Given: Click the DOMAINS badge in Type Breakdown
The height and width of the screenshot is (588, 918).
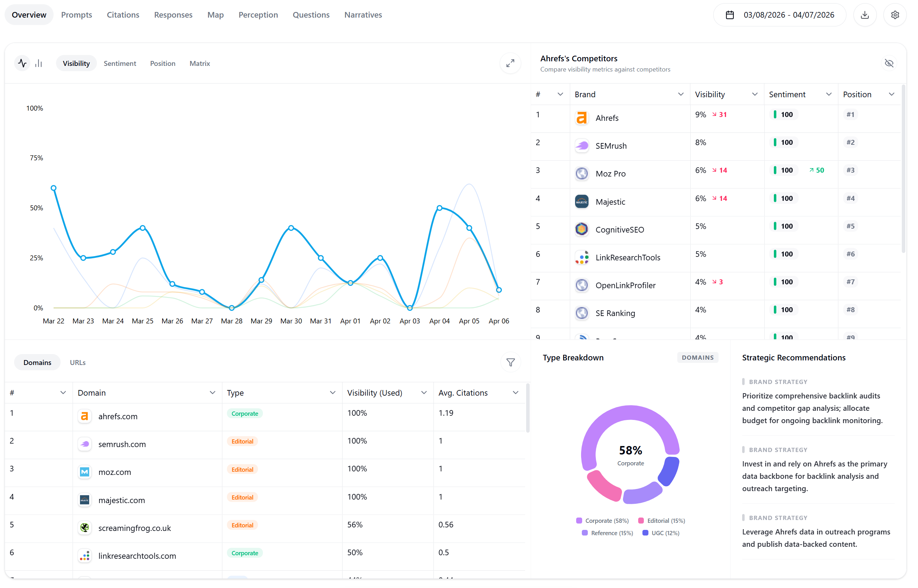Looking at the screenshot, I should 697,357.
